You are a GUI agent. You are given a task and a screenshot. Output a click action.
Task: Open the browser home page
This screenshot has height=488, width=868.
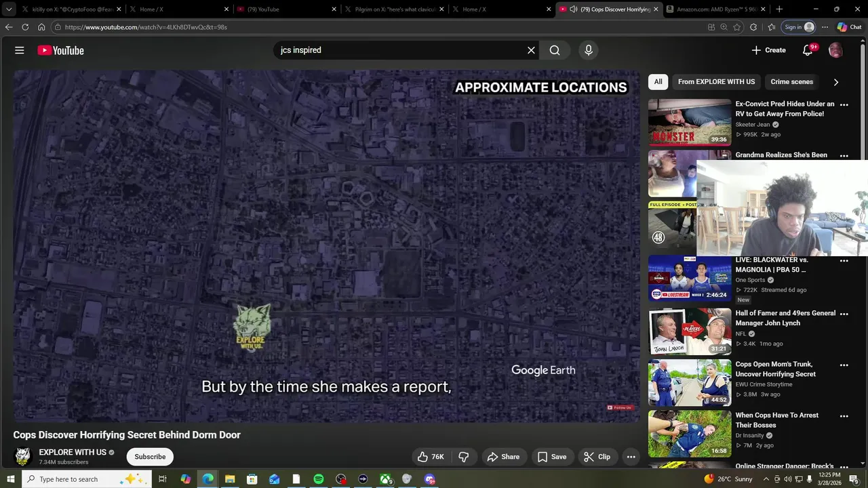(41, 27)
